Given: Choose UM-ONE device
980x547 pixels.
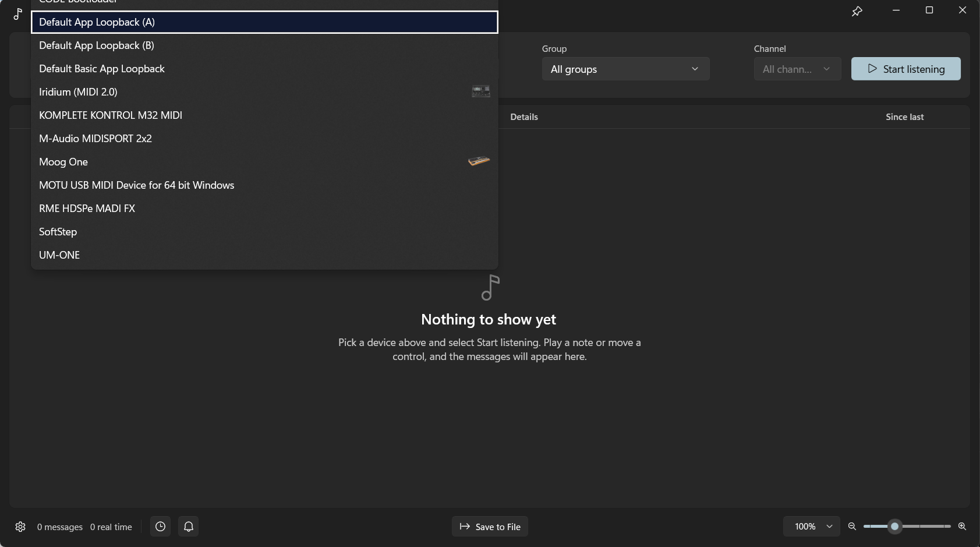Looking at the screenshot, I should [264, 255].
